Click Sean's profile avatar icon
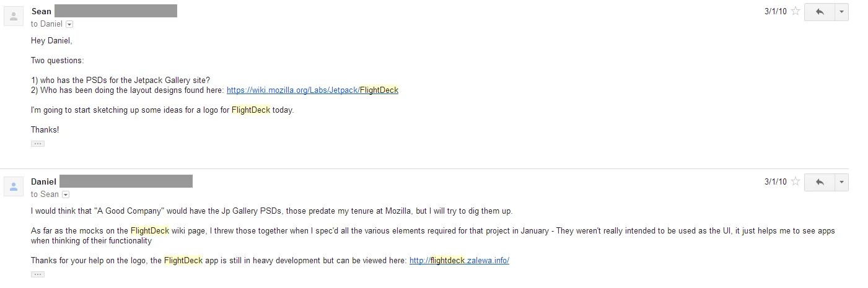This screenshot has height=288, width=868. (x=14, y=16)
